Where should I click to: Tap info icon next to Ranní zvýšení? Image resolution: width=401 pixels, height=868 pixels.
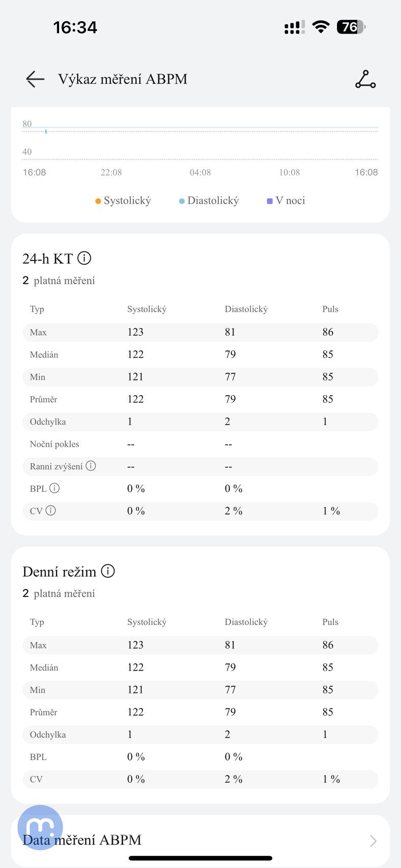[91, 466]
